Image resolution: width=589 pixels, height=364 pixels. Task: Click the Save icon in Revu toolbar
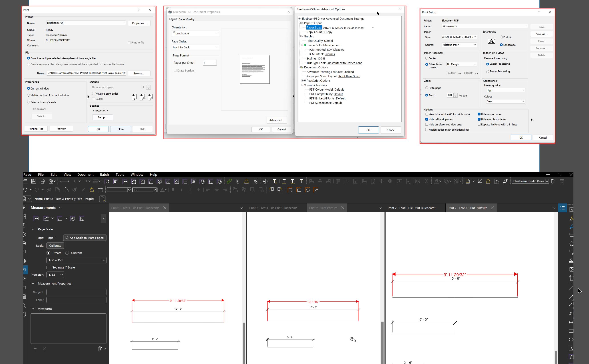click(x=34, y=181)
